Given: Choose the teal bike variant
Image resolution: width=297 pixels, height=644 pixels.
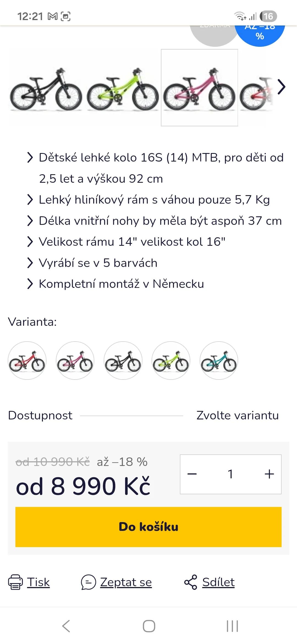Looking at the screenshot, I should [219, 361].
